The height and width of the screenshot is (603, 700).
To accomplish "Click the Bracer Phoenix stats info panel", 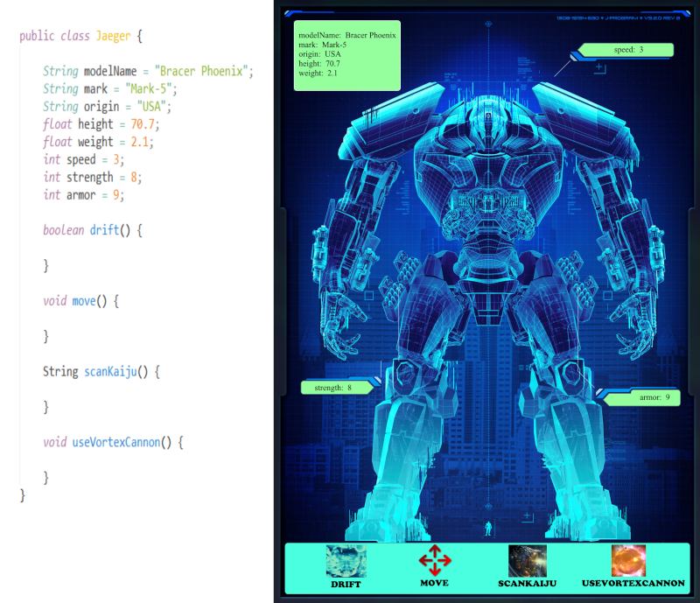I will [347, 54].
